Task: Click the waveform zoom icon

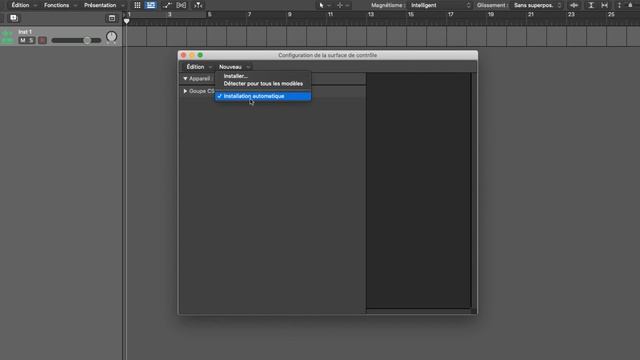Action: coord(574,5)
